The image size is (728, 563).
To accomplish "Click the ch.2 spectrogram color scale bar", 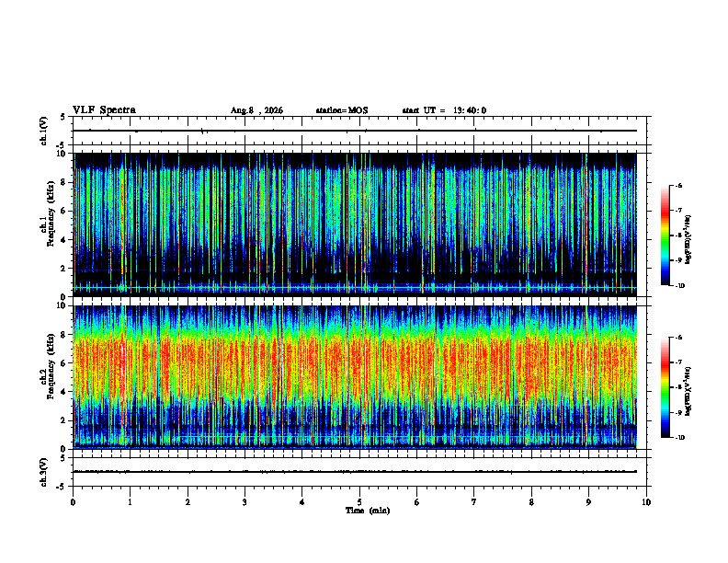I will pos(665,387).
